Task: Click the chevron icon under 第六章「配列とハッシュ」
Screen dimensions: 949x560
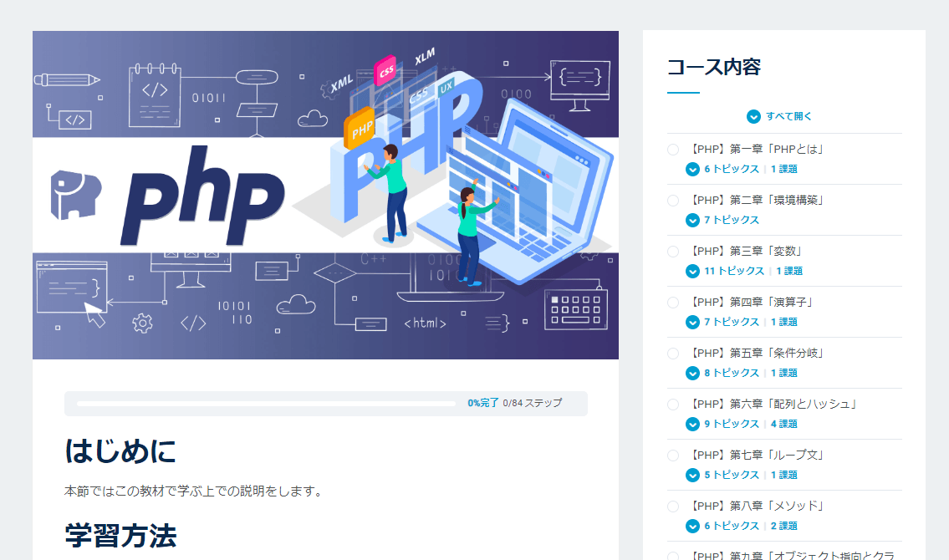Action: pyautogui.click(x=693, y=424)
